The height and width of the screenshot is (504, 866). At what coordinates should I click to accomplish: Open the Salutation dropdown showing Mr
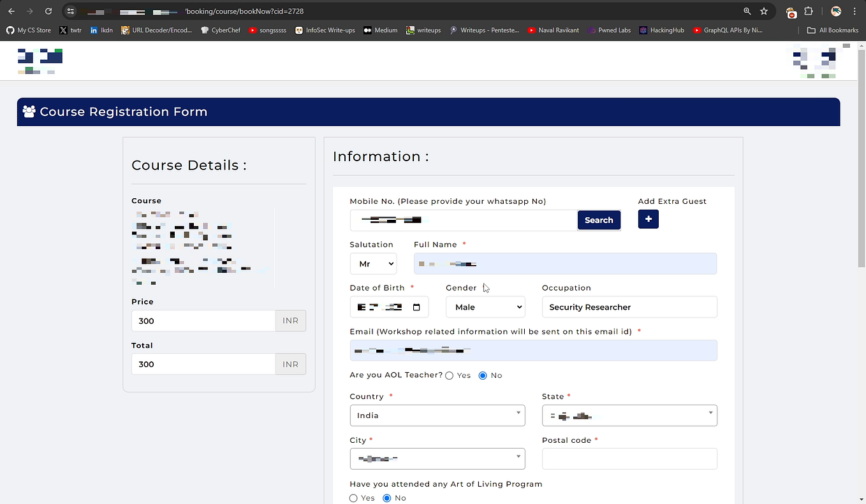pos(373,263)
